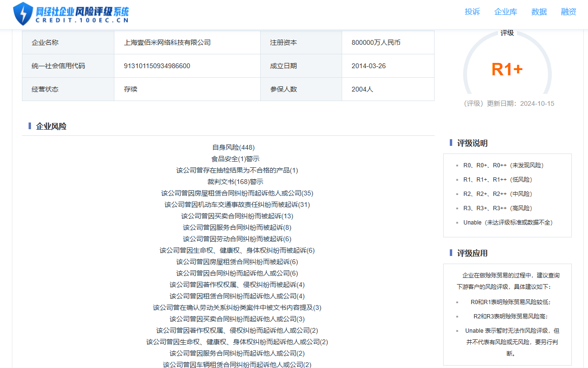View 房屋租赁合同纠纷而起诉他人或公司(35) entry

[x=237, y=193]
